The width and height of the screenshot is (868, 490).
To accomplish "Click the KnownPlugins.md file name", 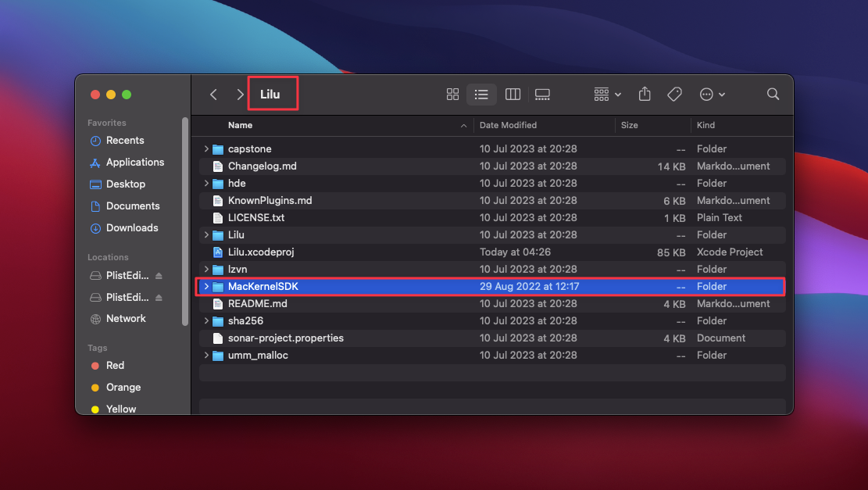I will pos(270,200).
